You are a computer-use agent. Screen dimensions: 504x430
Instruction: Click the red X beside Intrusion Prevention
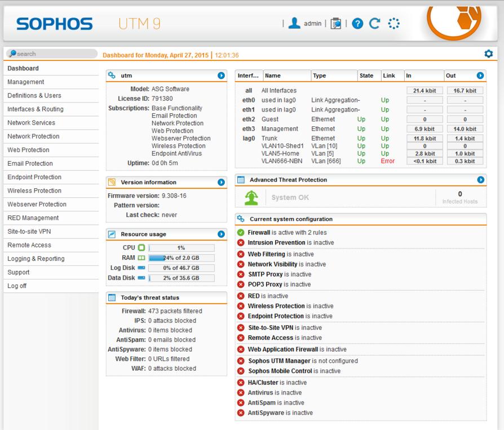pos(241,243)
